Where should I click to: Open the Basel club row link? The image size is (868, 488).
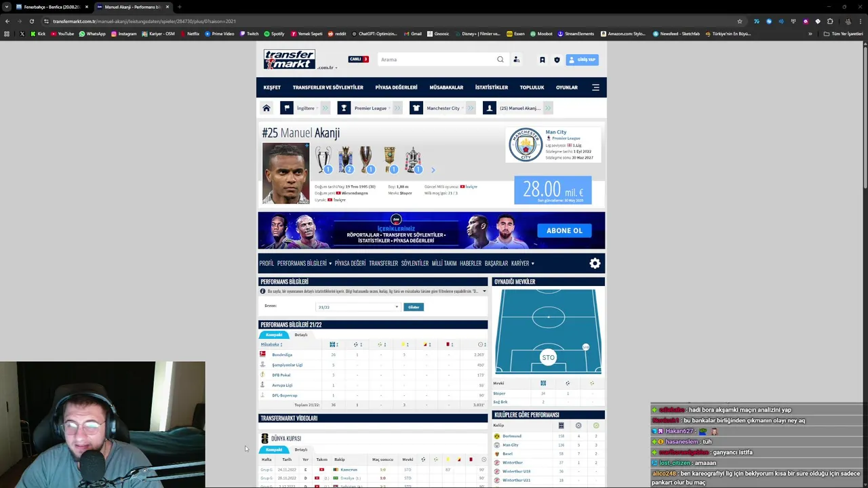[507, 453]
